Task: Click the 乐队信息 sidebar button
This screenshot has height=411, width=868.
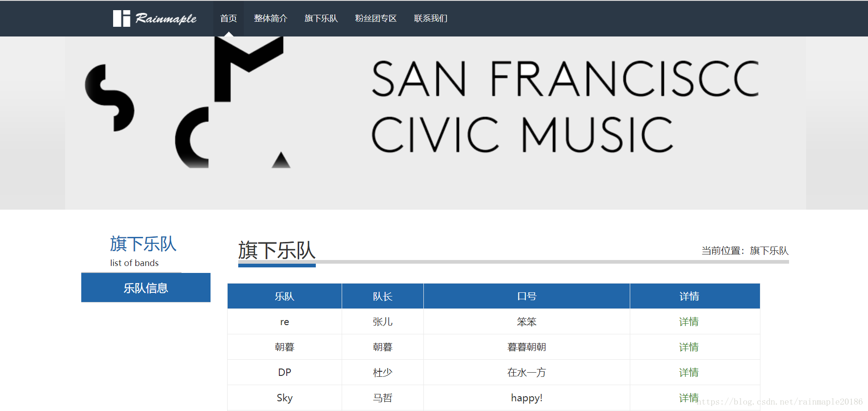Action: click(146, 288)
